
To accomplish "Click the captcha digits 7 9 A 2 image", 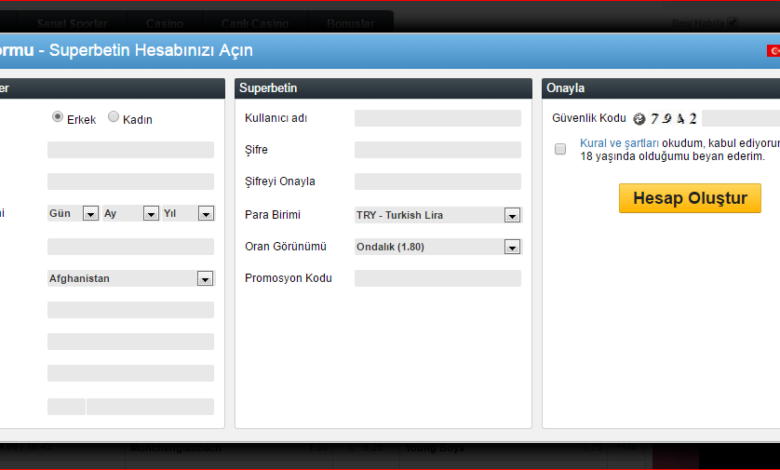I will [674, 119].
